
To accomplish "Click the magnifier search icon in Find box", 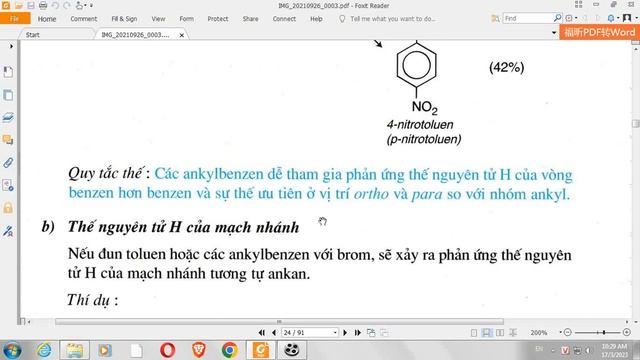I will coord(557,18).
